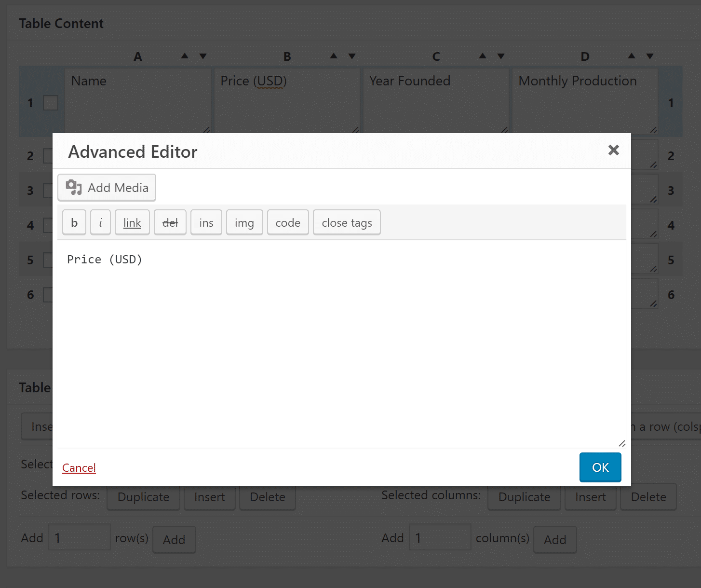Duplicate the selected rows

143,497
